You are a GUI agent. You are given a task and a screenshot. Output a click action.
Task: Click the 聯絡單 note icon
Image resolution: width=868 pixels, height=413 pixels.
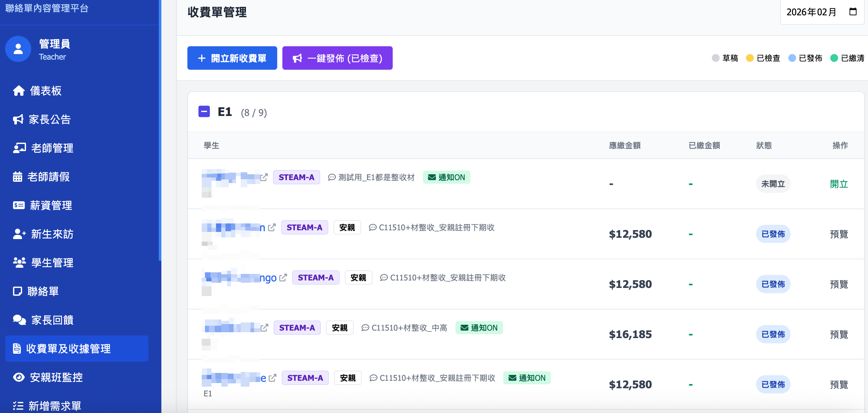click(17, 291)
